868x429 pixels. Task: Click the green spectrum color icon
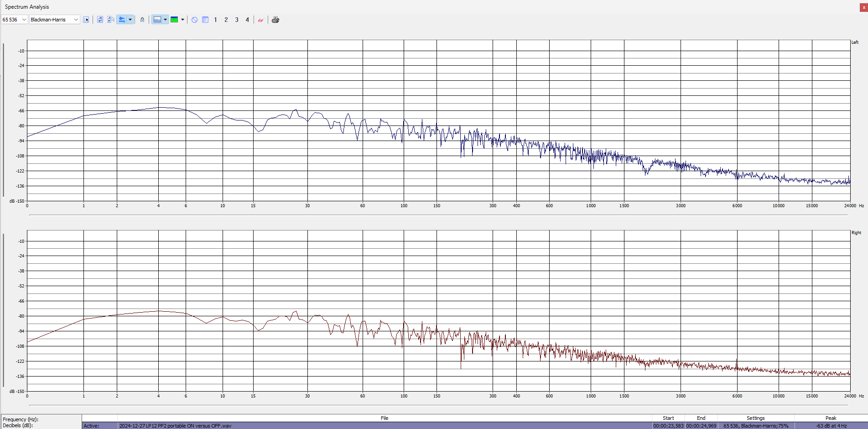point(174,20)
